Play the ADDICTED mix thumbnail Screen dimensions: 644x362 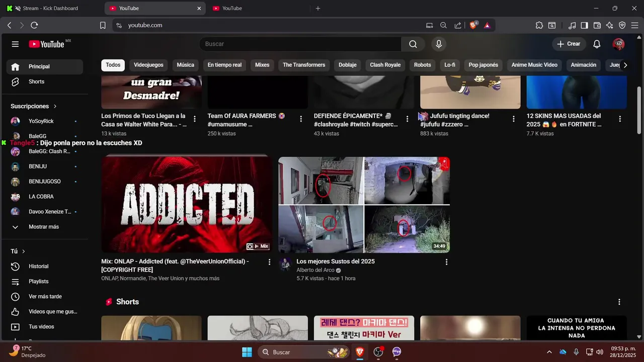click(x=187, y=204)
